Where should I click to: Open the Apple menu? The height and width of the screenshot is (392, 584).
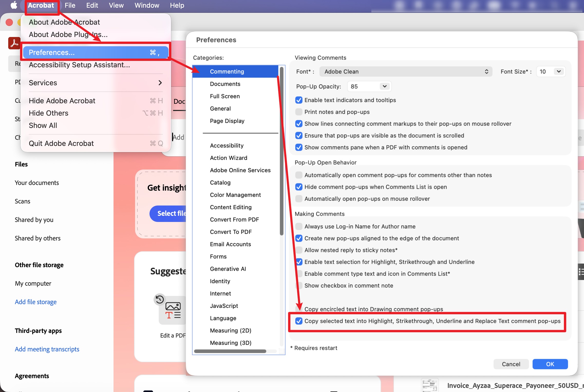[14, 5]
